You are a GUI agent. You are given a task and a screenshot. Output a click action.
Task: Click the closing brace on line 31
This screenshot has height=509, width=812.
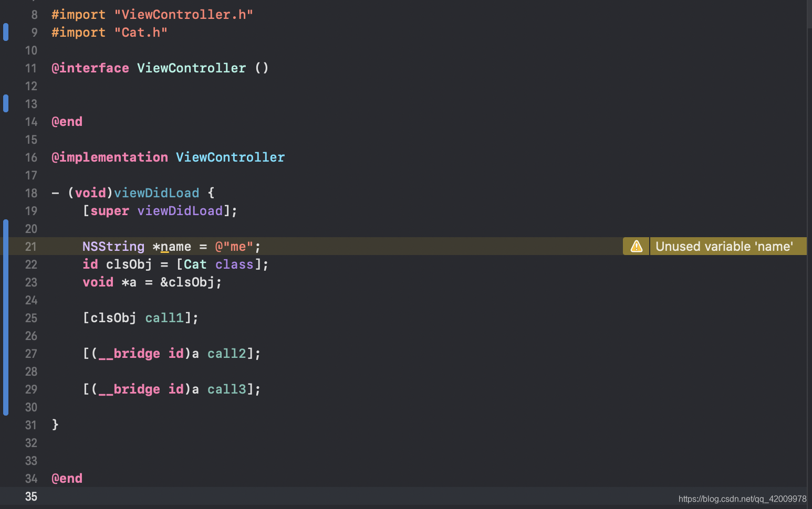click(55, 425)
